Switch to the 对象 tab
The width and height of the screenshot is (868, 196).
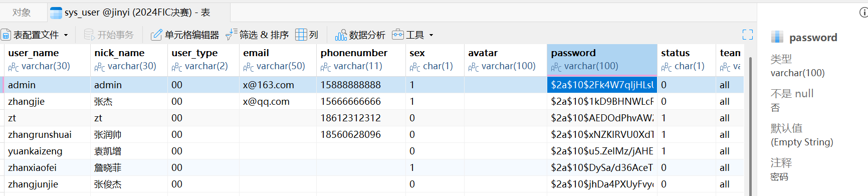22,13
